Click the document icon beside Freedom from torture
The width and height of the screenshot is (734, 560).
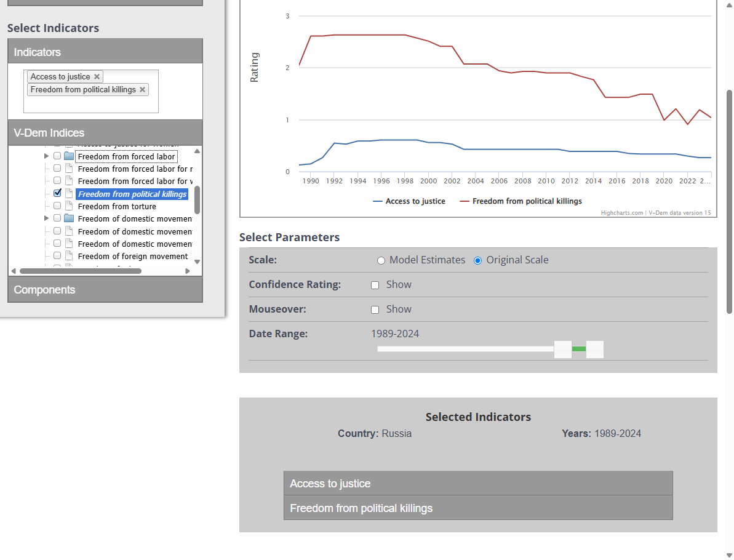point(69,206)
